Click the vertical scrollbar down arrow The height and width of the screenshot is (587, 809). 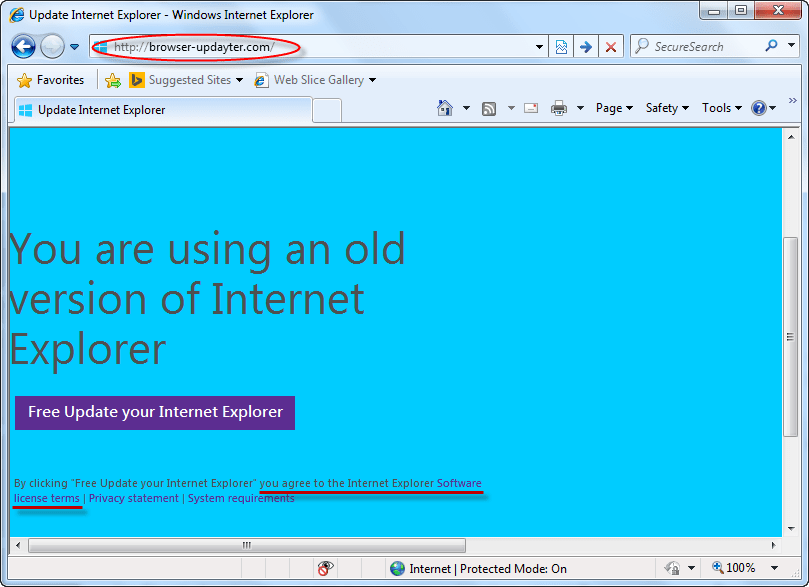coord(791,529)
